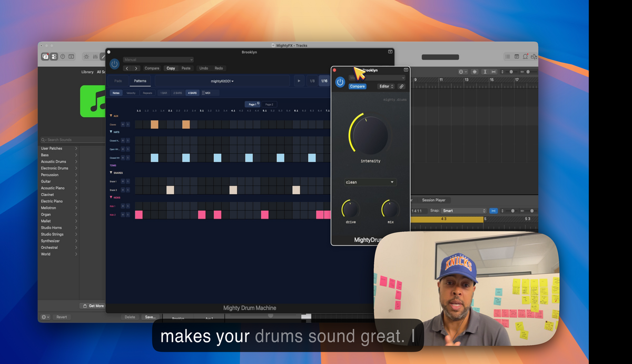Open the loop browser icon at top right

tap(526, 57)
